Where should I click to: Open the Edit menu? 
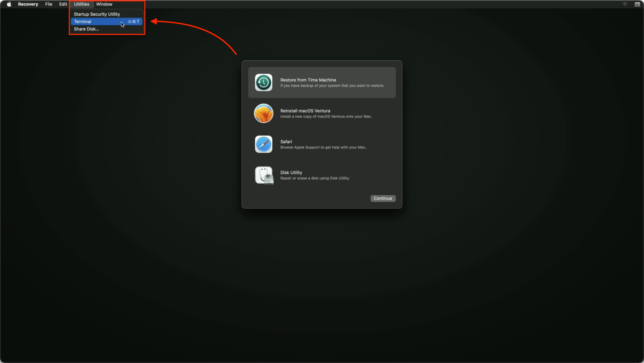(x=63, y=4)
